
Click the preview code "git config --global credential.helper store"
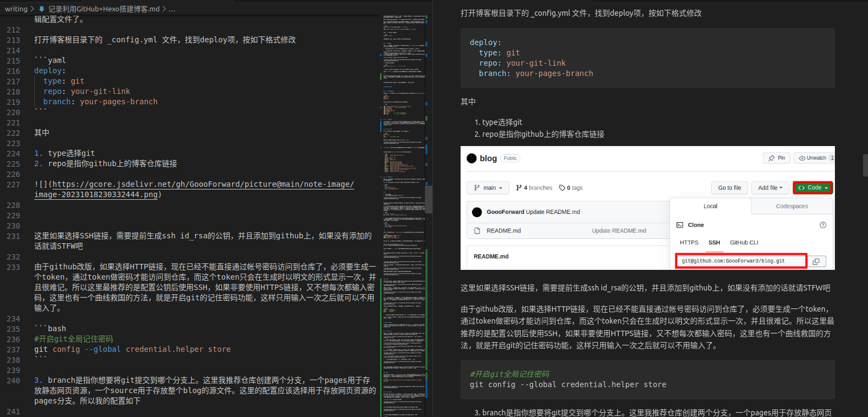568,384
